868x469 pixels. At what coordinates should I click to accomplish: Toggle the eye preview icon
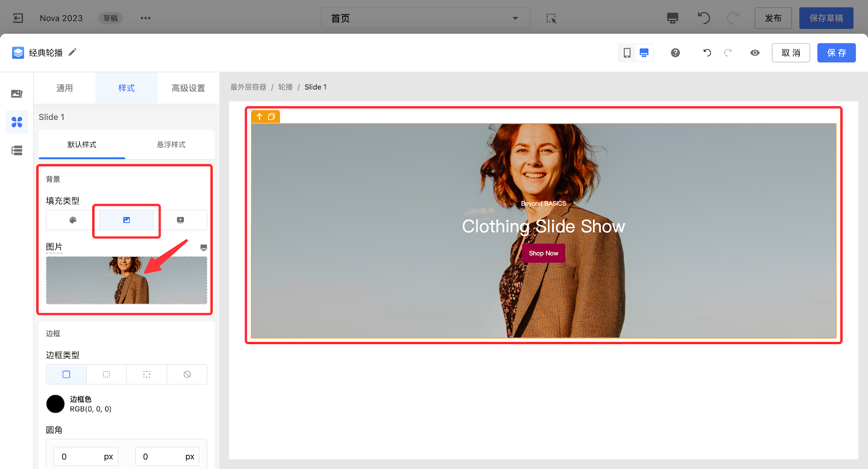tap(755, 53)
